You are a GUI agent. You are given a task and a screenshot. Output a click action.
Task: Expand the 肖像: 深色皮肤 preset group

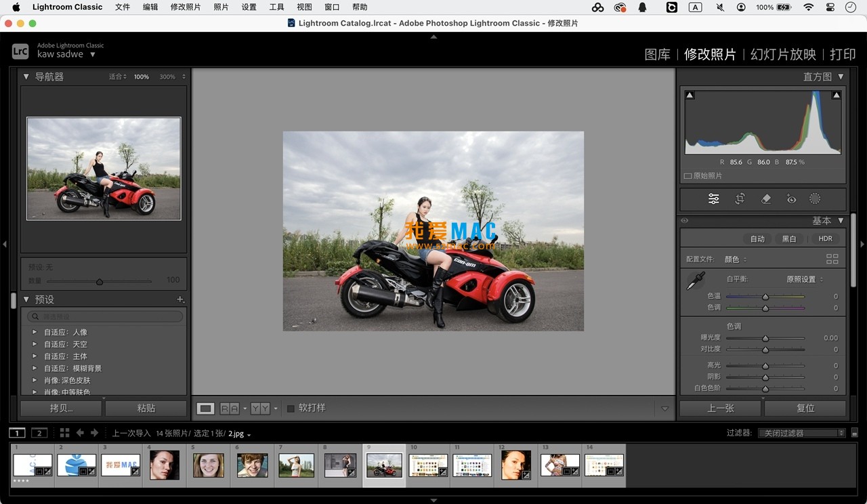pyautogui.click(x=35, y=381)
